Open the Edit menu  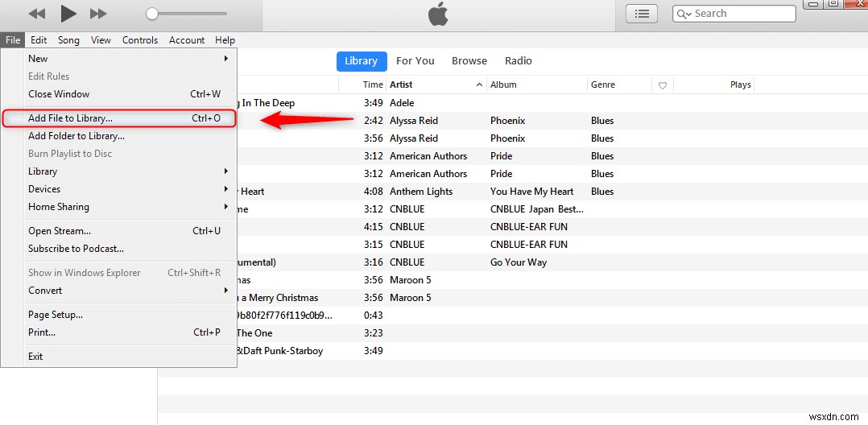(x=39, y=40)
